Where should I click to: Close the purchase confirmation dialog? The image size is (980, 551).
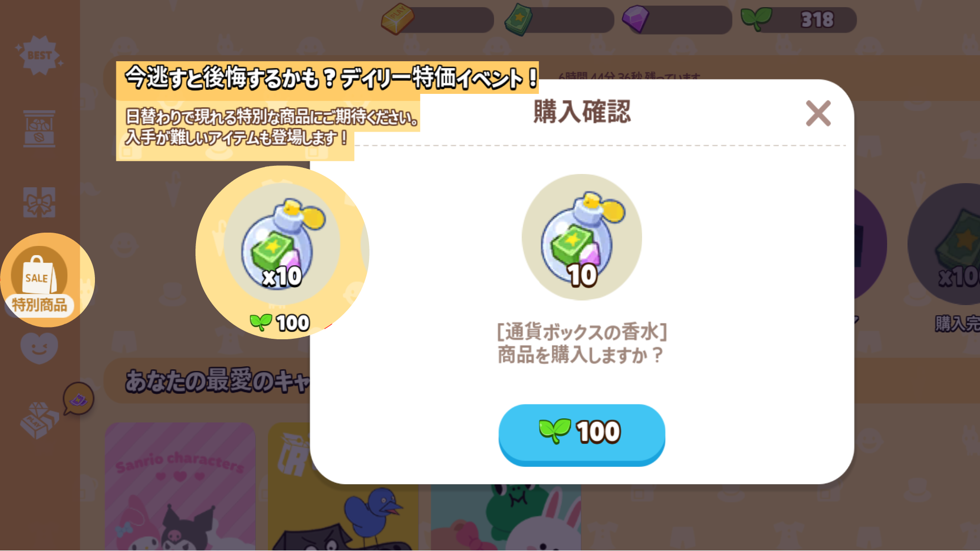click(x=818, y=113)
